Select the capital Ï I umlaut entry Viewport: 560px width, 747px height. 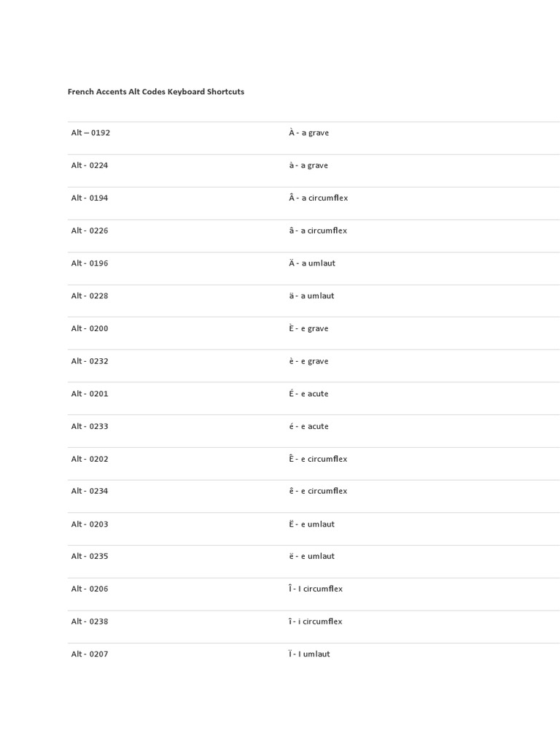[x=309, y=654]
